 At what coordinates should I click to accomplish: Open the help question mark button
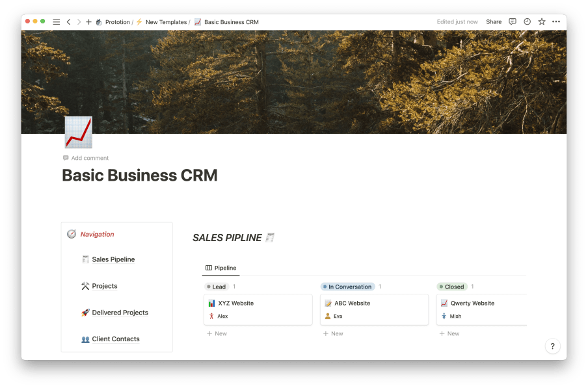tap(552, 346)
